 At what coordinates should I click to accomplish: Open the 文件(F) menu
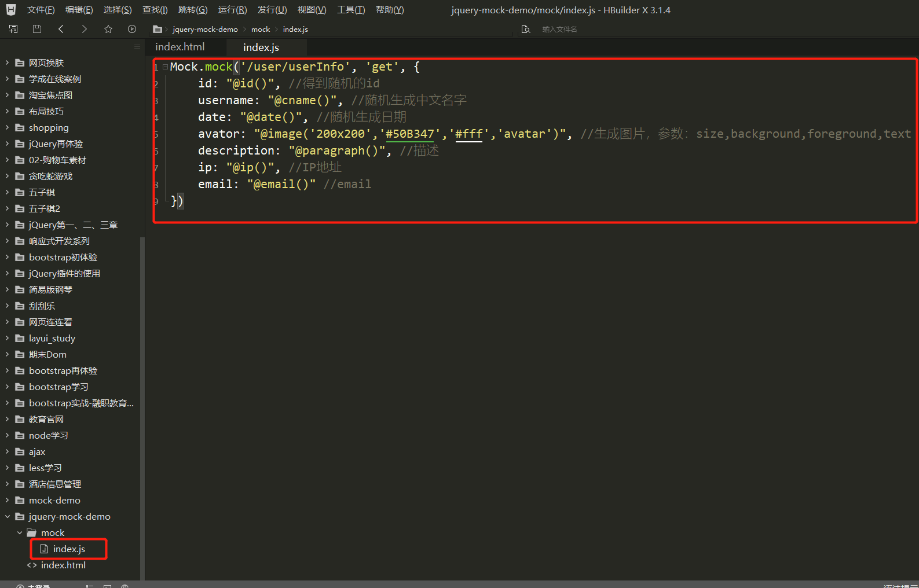pos(41,10)
